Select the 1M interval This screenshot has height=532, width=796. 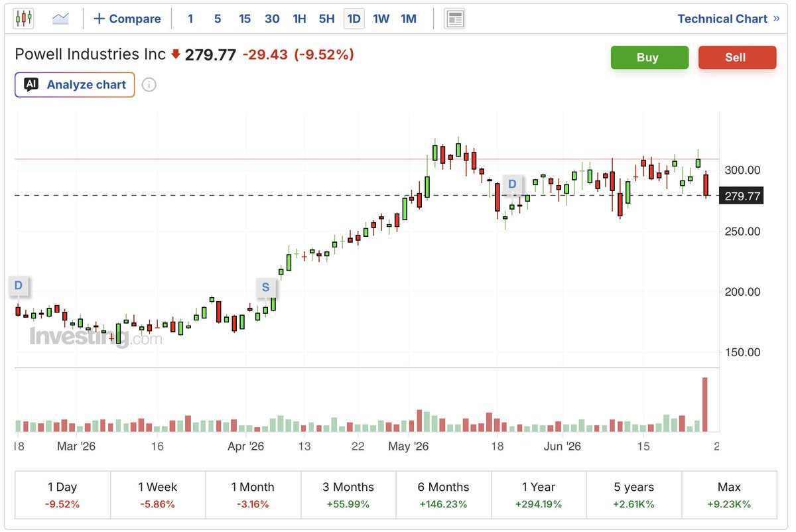pos(409,19)
